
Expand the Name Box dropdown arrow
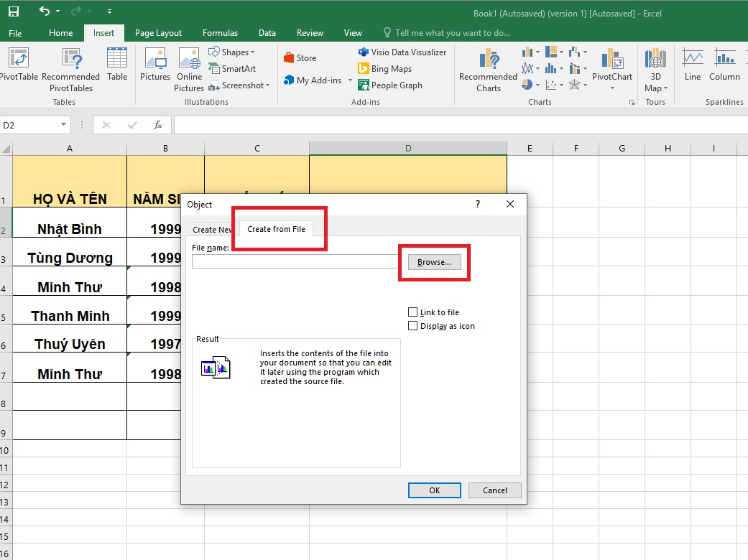tap(63, 125)
